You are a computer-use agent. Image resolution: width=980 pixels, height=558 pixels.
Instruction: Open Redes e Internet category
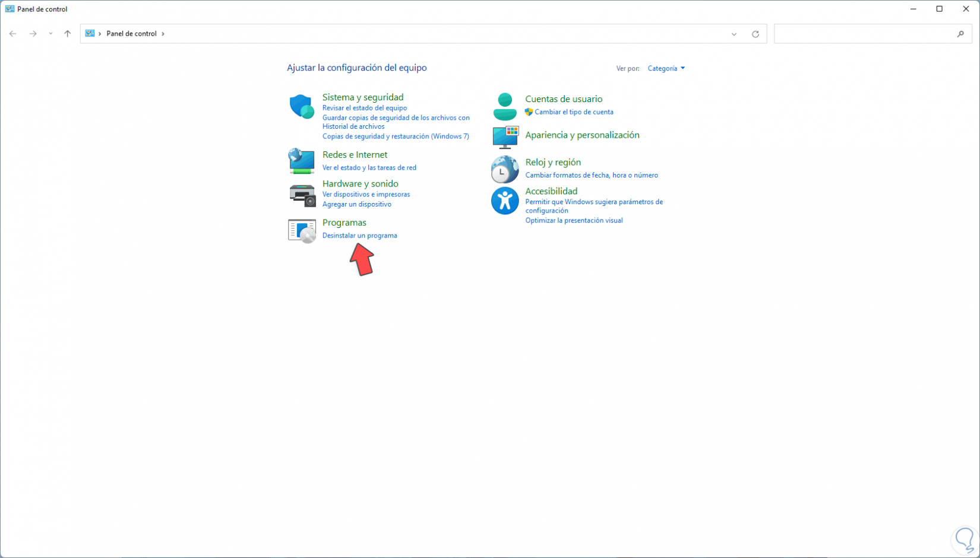355,155
